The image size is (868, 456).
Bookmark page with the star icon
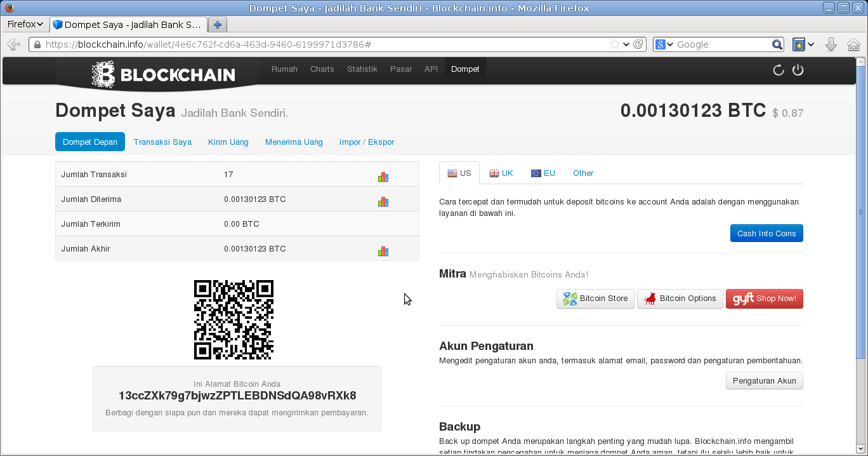614,44
